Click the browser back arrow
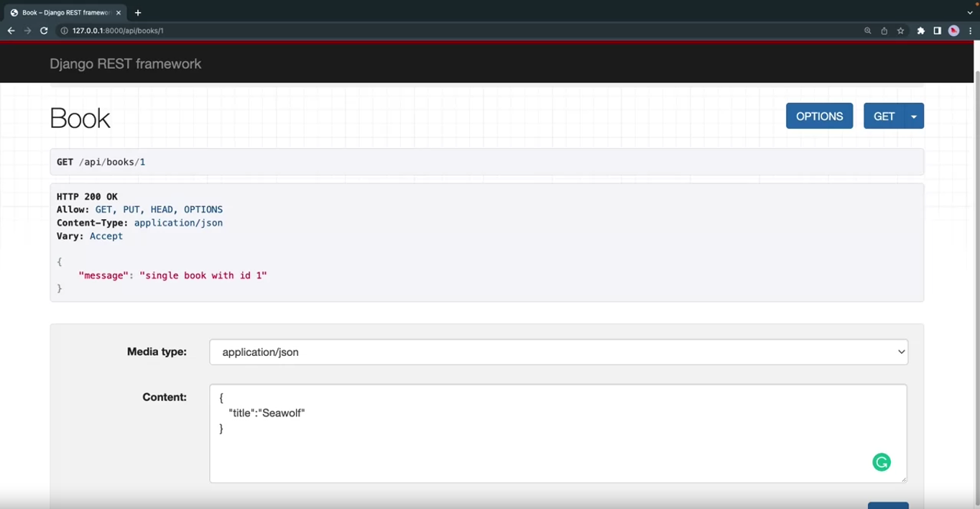 (x=11, y=31)
